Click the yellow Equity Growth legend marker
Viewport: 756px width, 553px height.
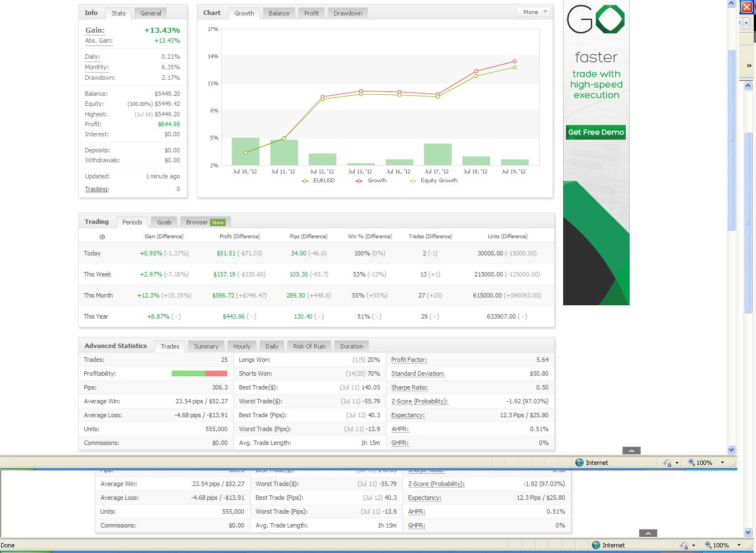pyautogui.click(x=412, y=181)
